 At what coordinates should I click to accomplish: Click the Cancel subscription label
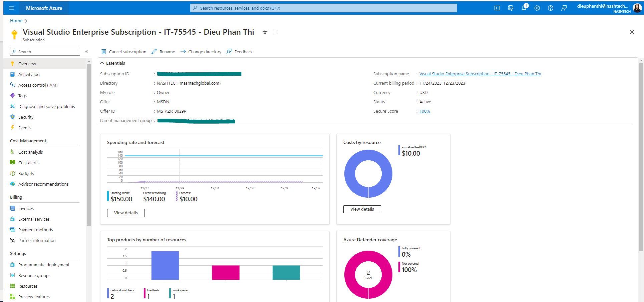coord(127,52)
